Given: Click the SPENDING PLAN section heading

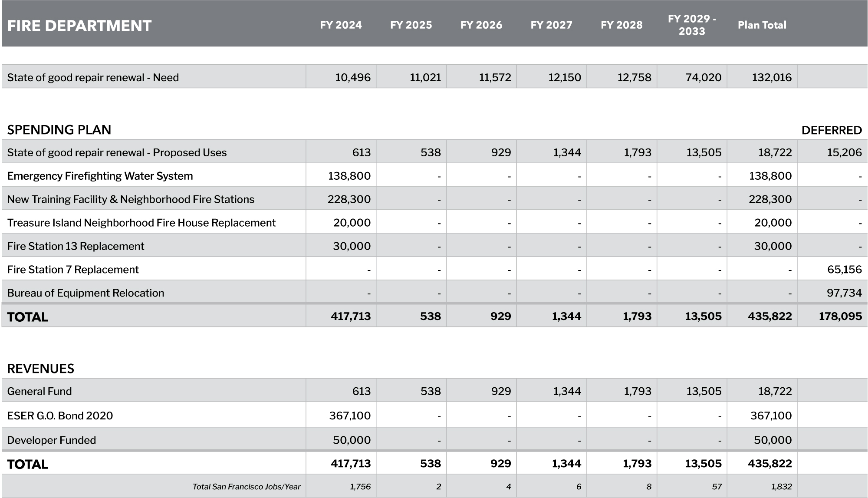Looking at the screenshot, I should (59, 130).
